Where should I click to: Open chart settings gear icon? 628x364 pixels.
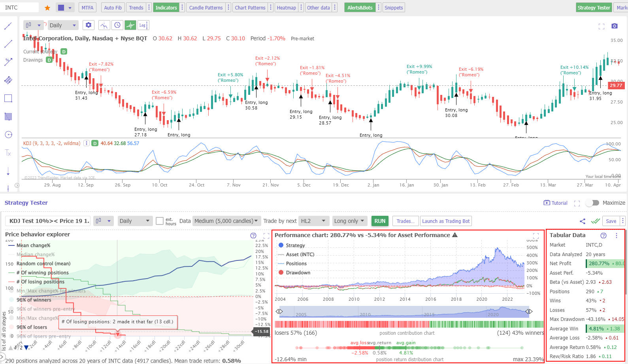pyautogui.click(x=89, y=25)
